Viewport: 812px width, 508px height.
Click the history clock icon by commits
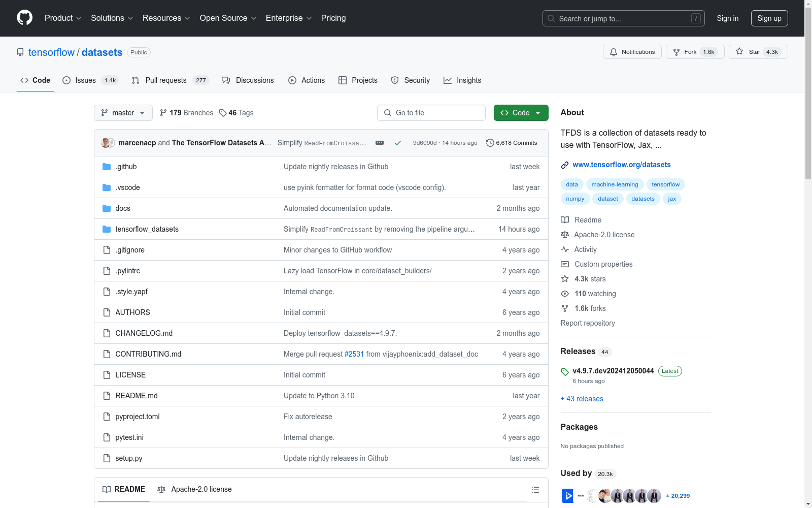pos(490,143)
